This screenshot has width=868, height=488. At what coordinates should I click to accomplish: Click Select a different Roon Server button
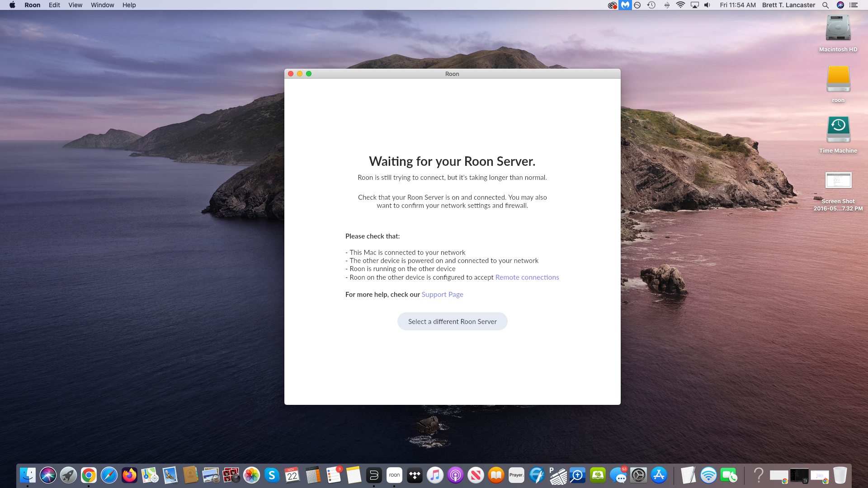452,321
